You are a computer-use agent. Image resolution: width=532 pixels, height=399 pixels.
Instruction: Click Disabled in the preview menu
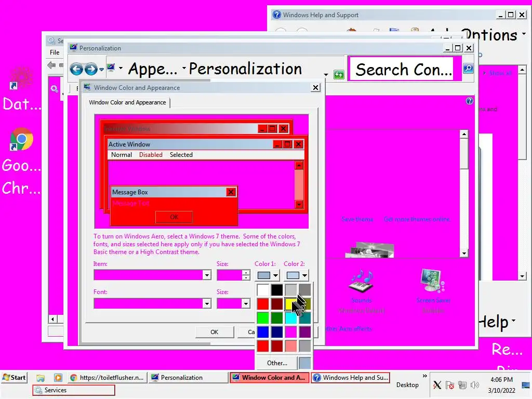(151, 155)
